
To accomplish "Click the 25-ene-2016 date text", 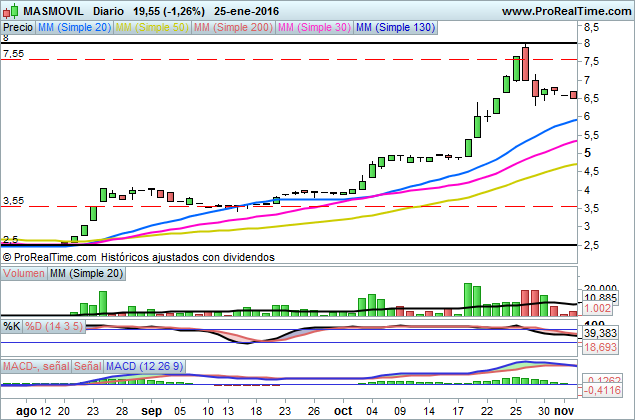I will pyautogui.click(x=246, y=11).
